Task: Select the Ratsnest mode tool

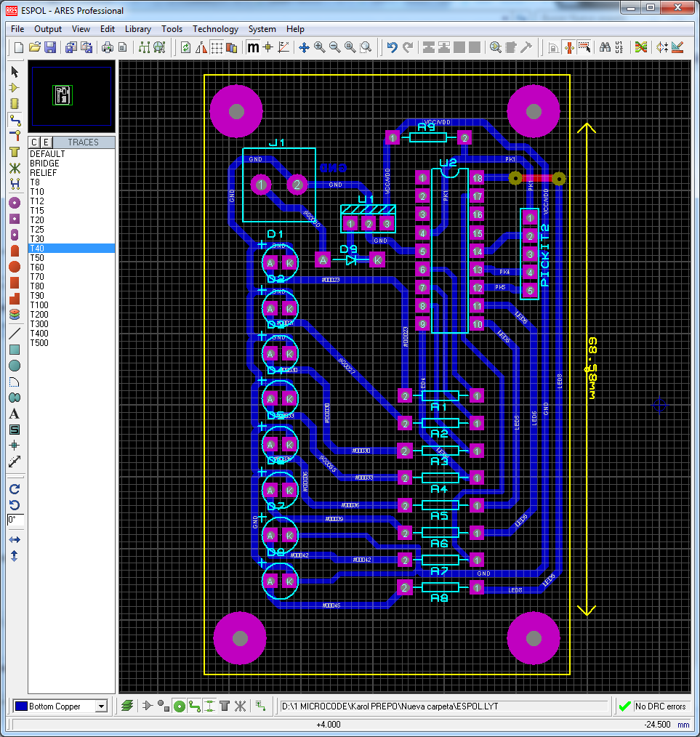Action: [15, 169]
